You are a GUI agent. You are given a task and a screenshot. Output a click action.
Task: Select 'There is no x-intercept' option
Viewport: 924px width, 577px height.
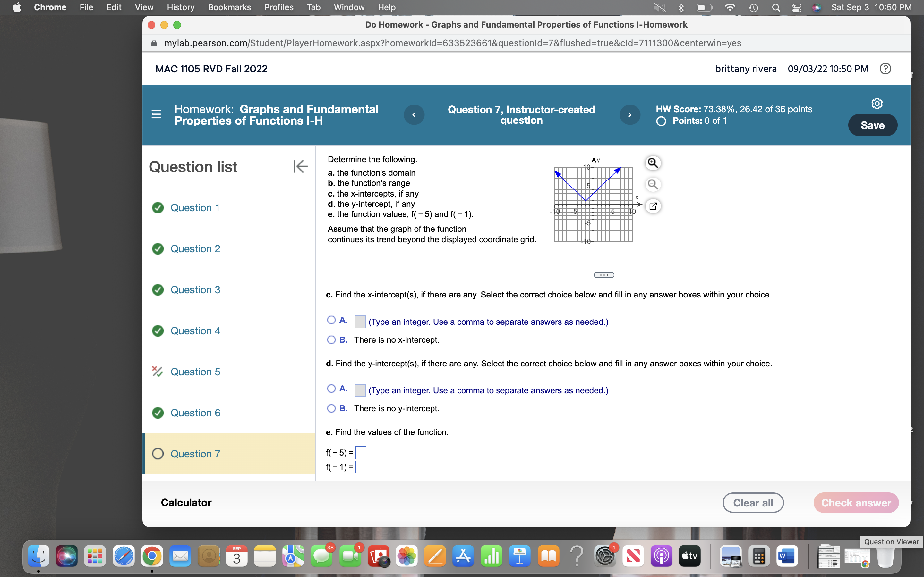331,340
